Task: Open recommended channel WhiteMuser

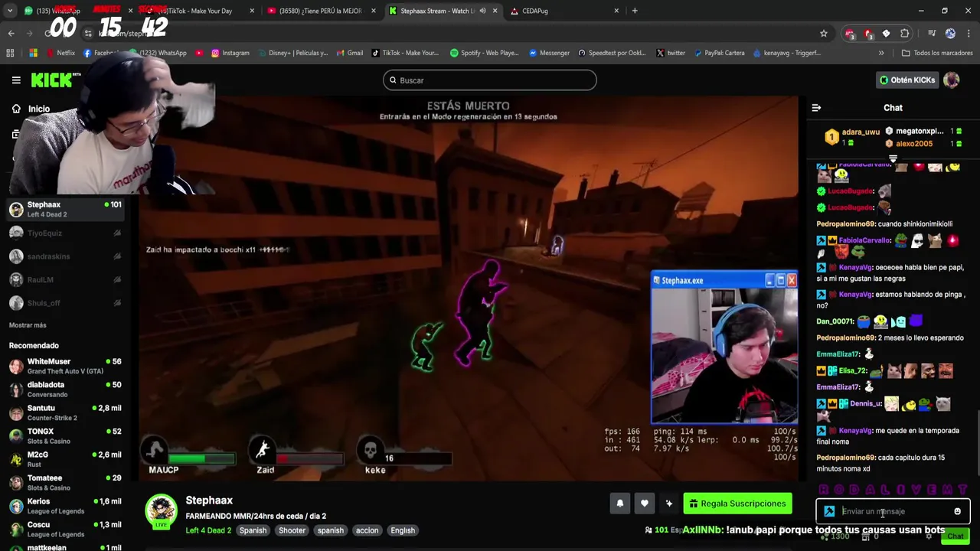Action: pos(65,366)
